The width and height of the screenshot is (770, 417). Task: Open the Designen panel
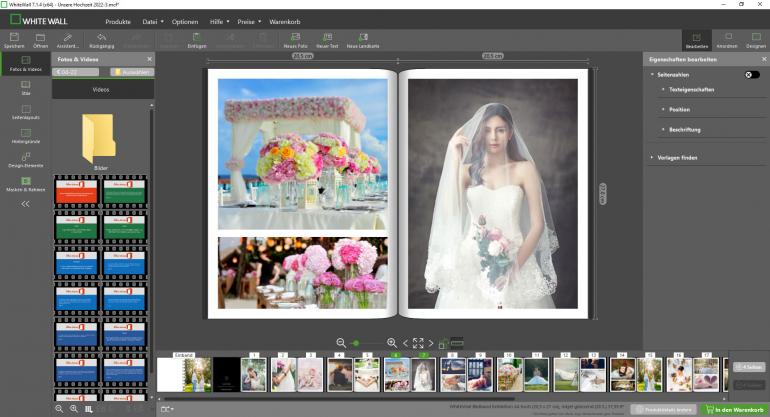(x=756, y=40)
